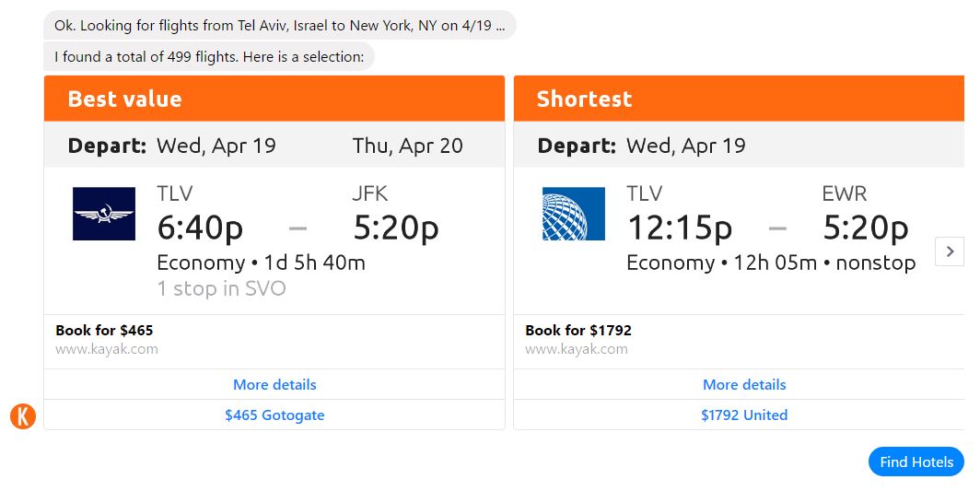Click the Shortest orange header
Screen dimensions: 980x491
739,99
